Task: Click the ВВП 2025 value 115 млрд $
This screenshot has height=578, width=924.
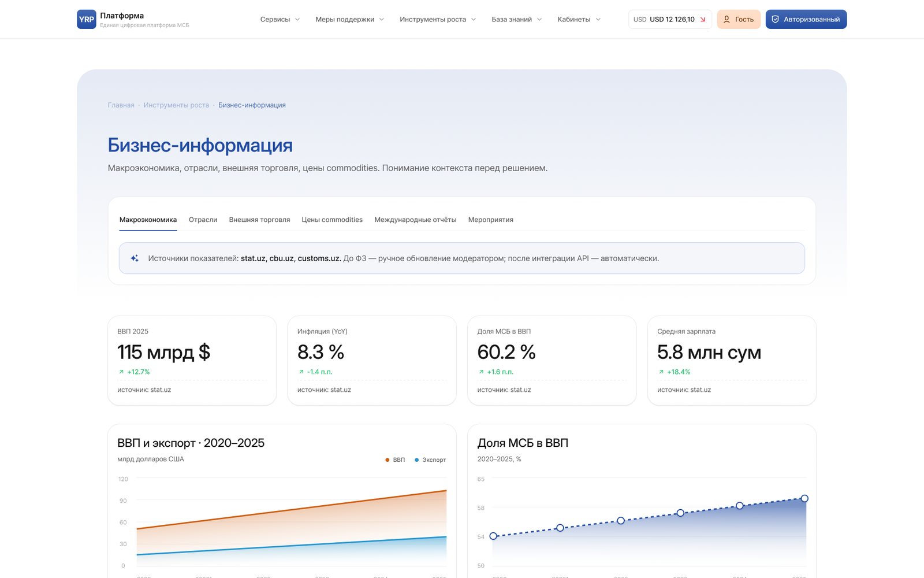Action: click(163, 352)
